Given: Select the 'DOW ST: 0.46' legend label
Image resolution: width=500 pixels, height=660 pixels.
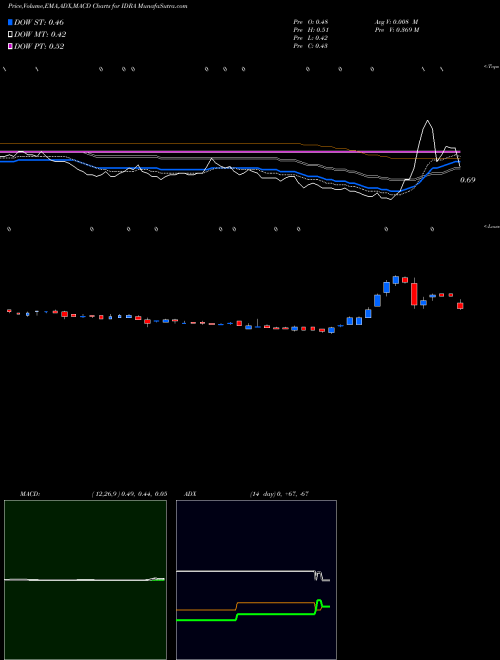Looking at the screenshot, I should 39,22.
